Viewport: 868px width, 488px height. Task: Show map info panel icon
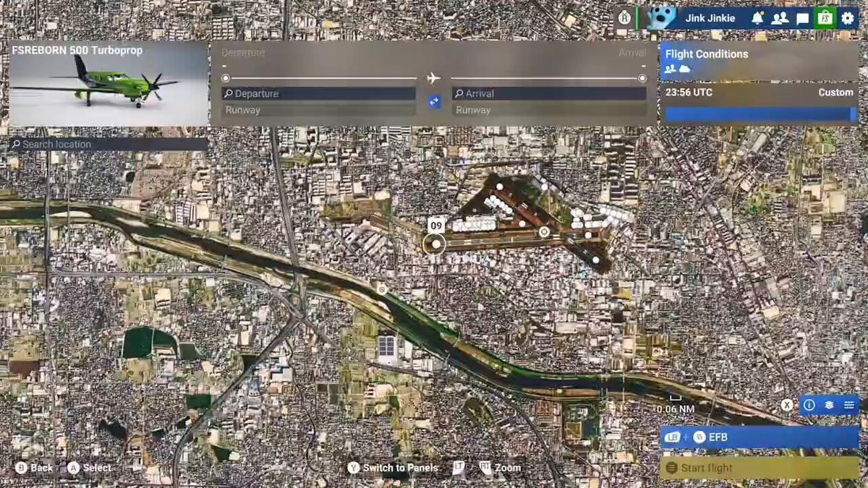pyautogui.click(x=809, y=405)
